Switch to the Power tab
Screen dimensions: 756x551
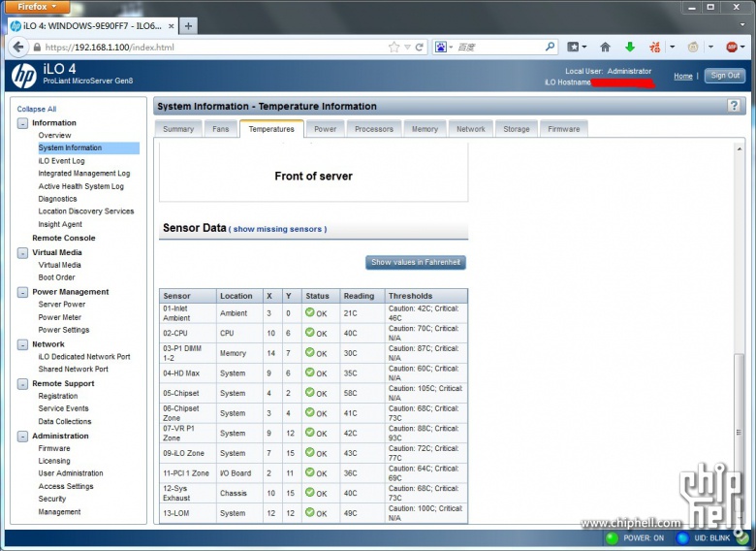pyautogui.click(x=325, y=129)
